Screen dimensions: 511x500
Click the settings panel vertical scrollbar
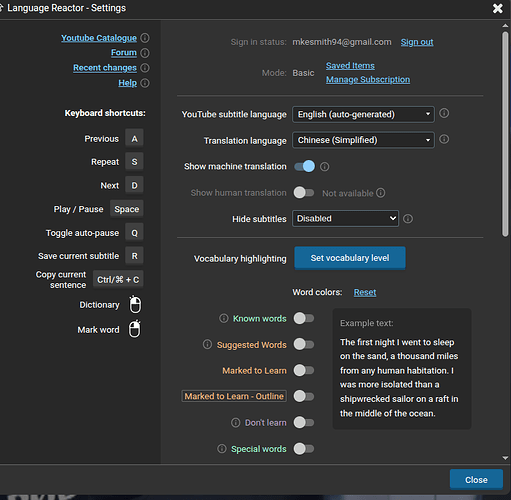505,134
